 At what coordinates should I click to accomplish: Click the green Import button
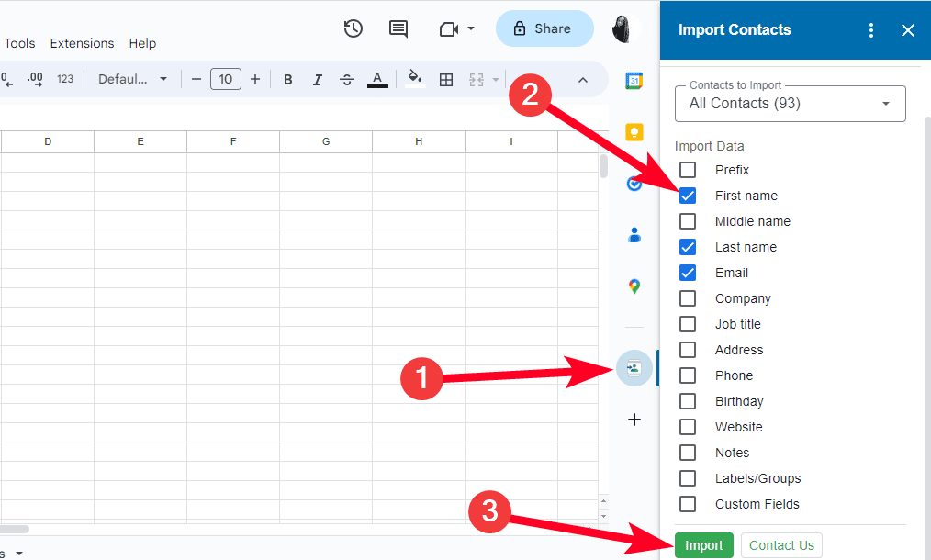point(704,545)
